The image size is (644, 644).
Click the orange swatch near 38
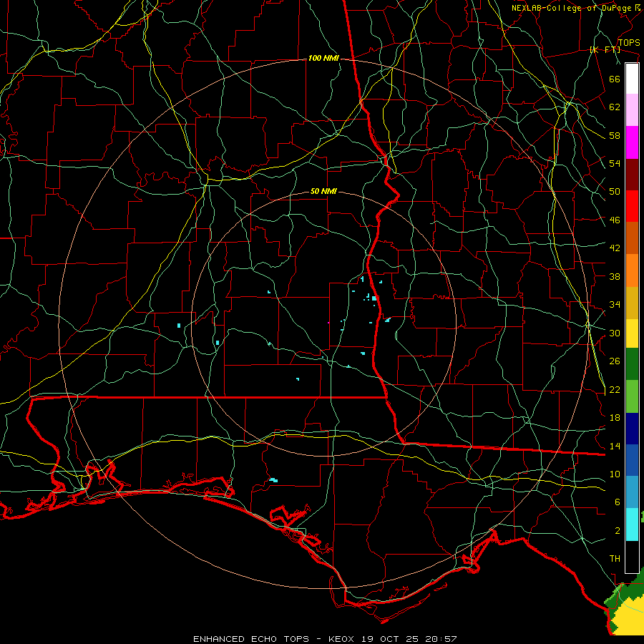pyautogui.click(x=632, y=270)
